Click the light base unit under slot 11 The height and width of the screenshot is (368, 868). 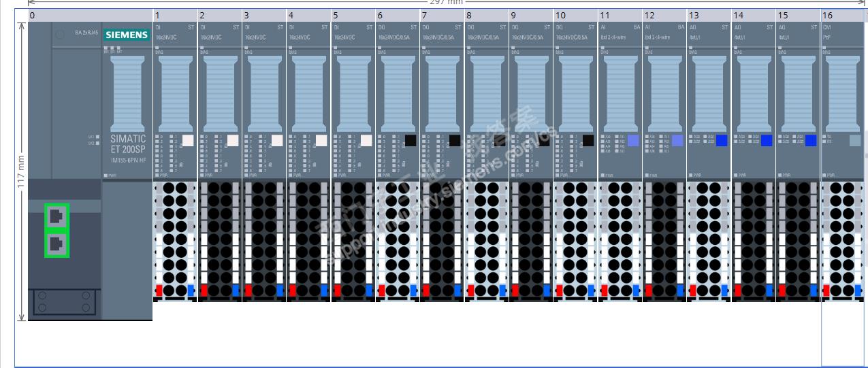click(x=620, y=240)
